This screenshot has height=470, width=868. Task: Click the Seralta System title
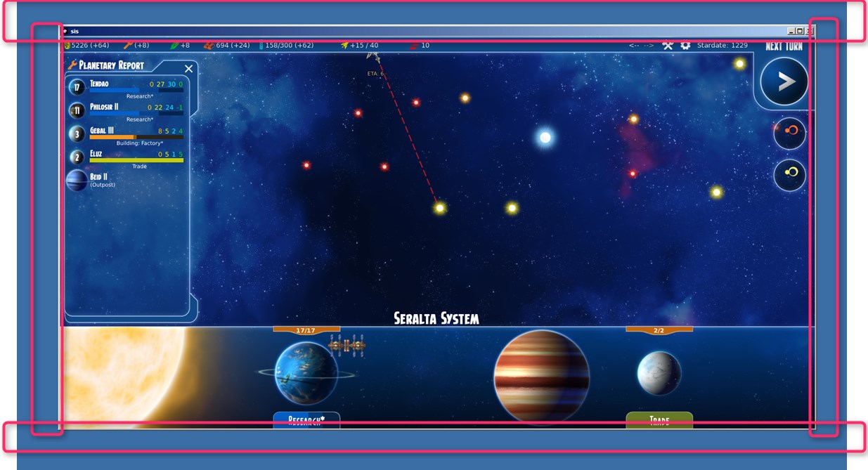[x=436, y=318]
